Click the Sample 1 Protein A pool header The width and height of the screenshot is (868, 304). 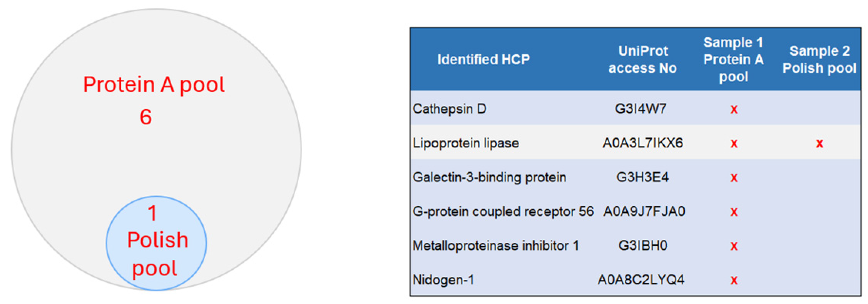coord(733,60)
